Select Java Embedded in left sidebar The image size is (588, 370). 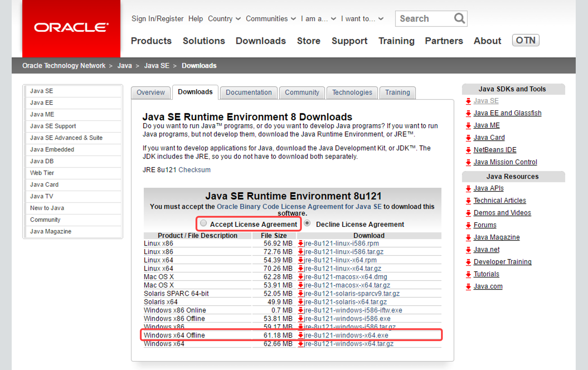(x=74, y=149)
